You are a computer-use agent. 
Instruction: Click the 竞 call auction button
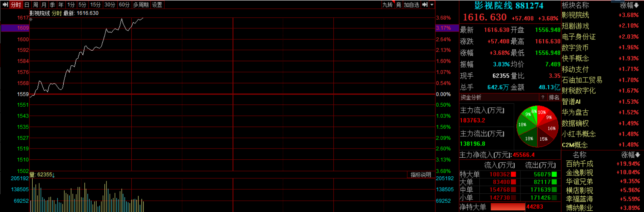(x=399, y=5)
